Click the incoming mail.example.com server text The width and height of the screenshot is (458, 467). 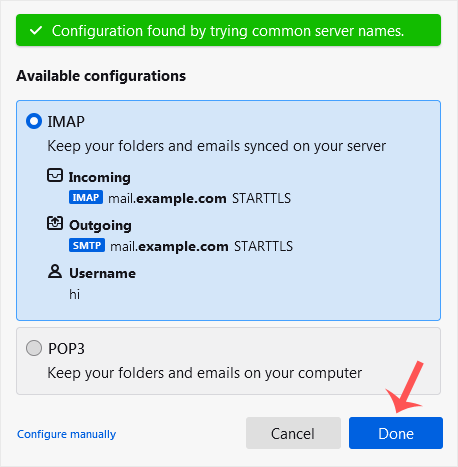(x=167, y=198)
